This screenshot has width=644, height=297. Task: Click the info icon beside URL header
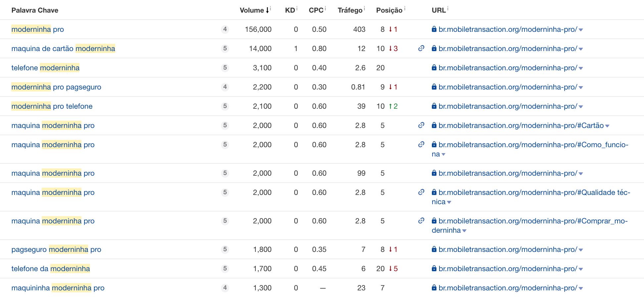pyautogui.click(x=448, y=8)
